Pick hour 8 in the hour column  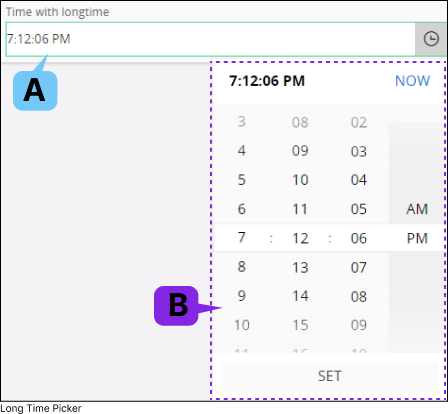pyautogui.click(x=242, y=267)
